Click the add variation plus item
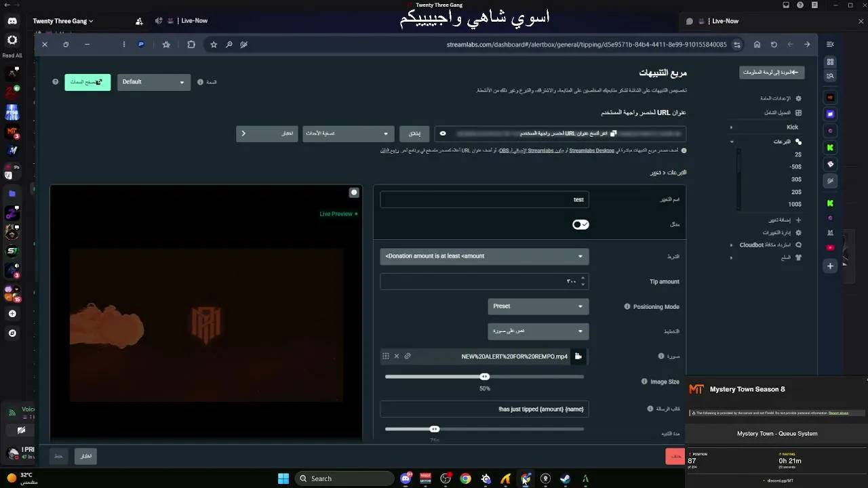Screen dimensions: 868x488 click(785, 220)
